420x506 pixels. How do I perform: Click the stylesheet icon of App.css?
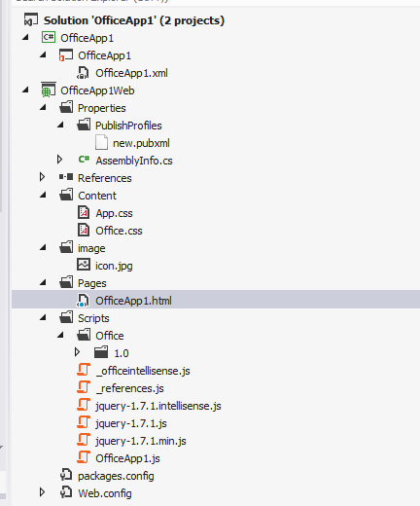click(84, 213)
